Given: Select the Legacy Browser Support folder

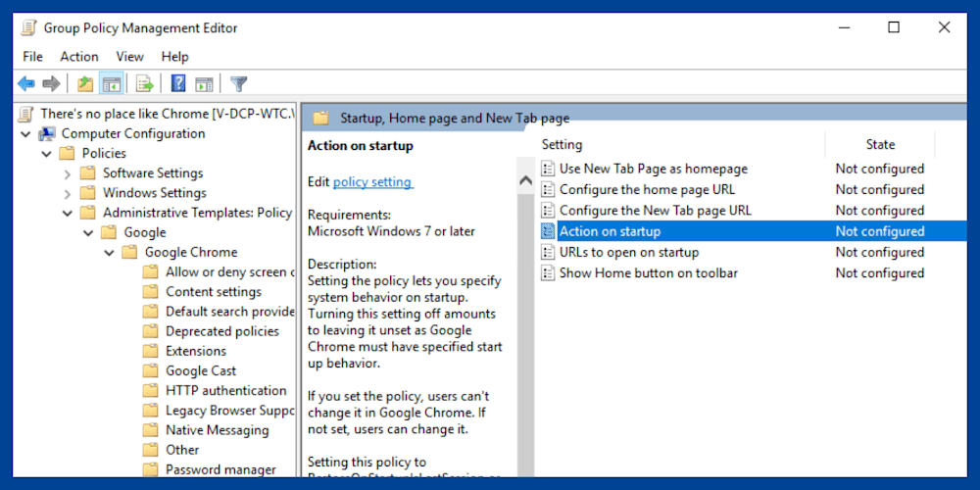Looking at the screenshot, I should pyautogui.click(x=229, y=411).
